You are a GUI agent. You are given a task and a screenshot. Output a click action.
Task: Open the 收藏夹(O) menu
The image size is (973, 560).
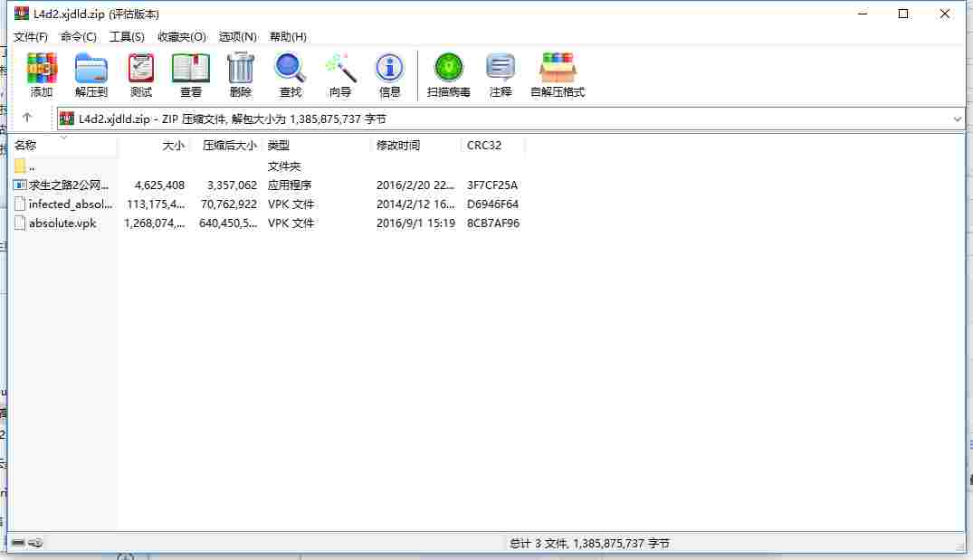click(x=181, y=36)
